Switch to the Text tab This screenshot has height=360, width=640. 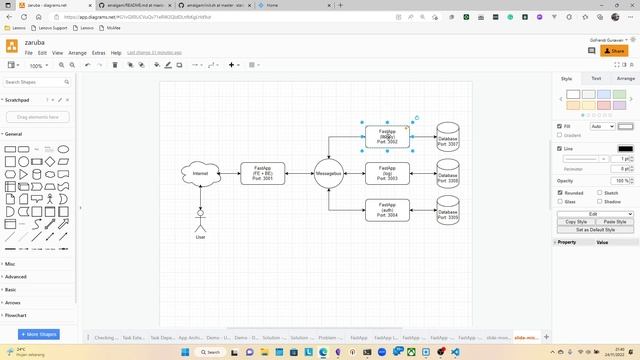(596, 78)
